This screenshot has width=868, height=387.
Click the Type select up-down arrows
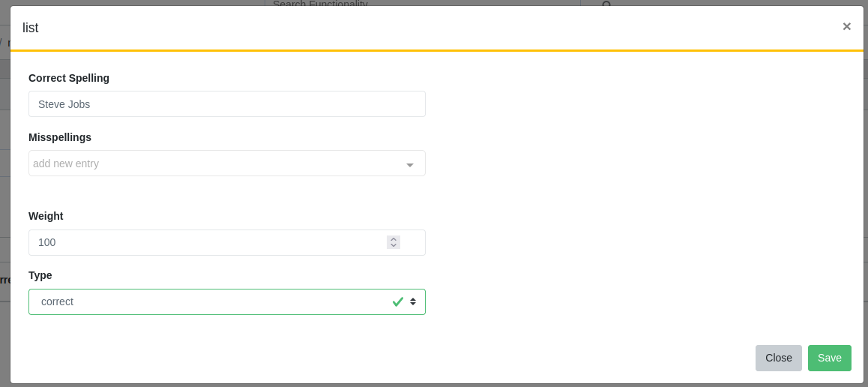tap(413, 301)
